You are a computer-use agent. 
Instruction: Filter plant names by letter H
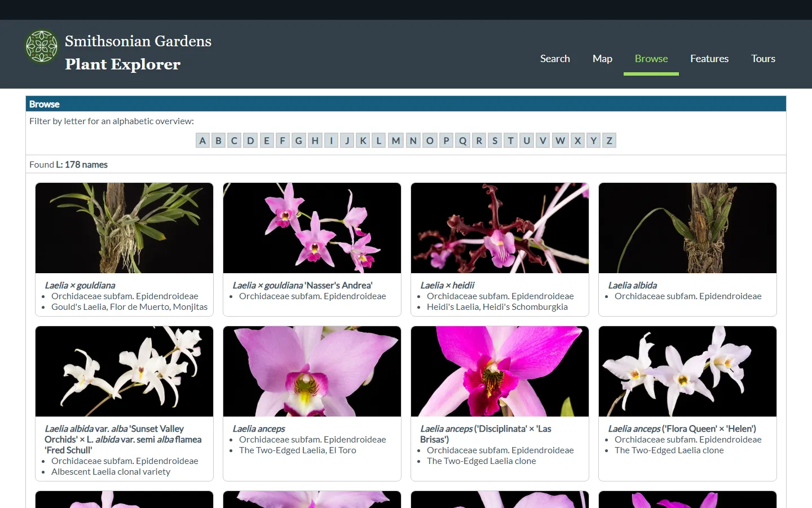click(315, 141)
